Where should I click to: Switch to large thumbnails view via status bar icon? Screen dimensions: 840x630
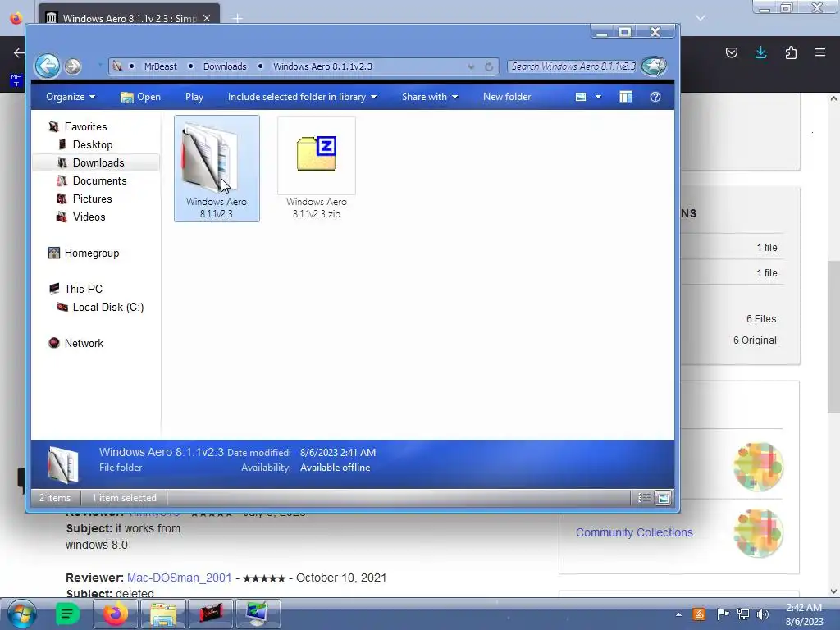point(663,498)
